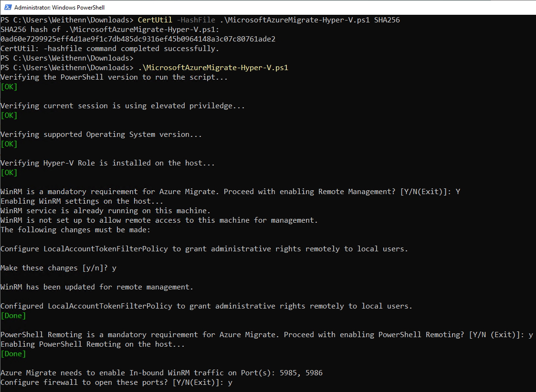Click the '-HashFile' parameter text

coord(196,20)
